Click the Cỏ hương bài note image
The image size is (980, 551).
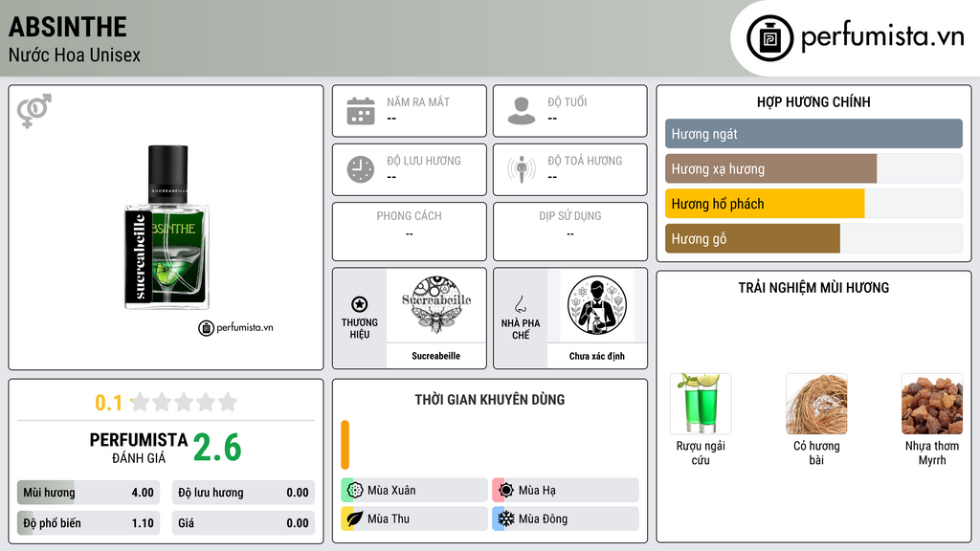point(816,404)
